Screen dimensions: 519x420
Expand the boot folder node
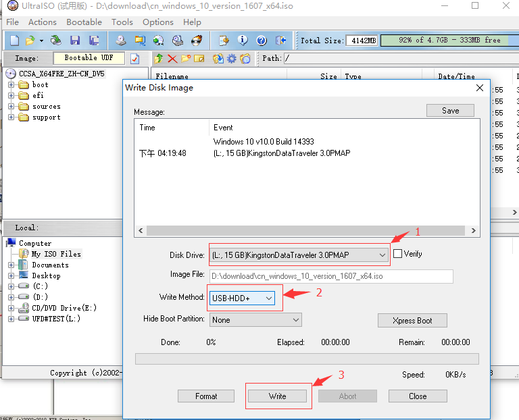[11, 84]
